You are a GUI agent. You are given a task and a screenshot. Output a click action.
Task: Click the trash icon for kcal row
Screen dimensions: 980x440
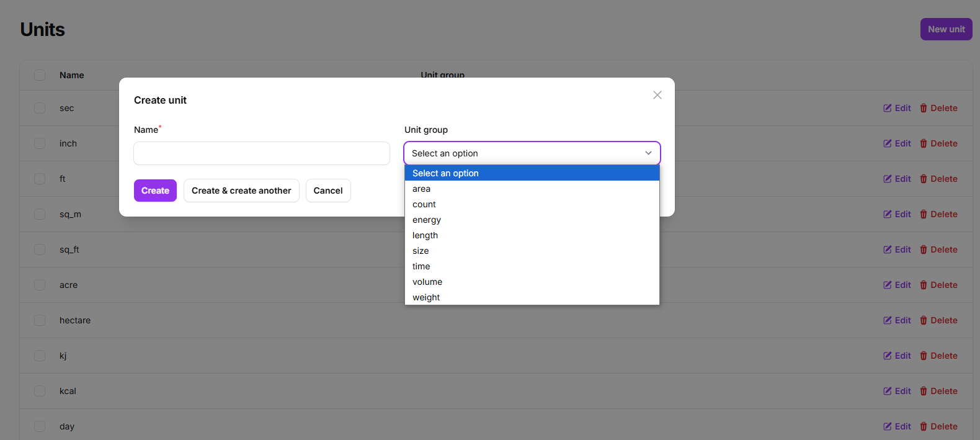[924, 391]
